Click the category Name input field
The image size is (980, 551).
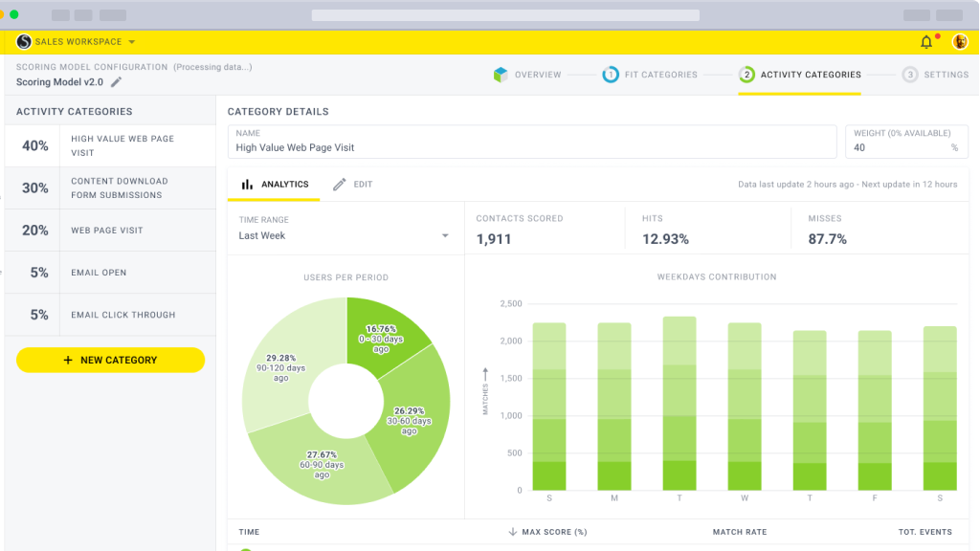click(x=532, y=147)
